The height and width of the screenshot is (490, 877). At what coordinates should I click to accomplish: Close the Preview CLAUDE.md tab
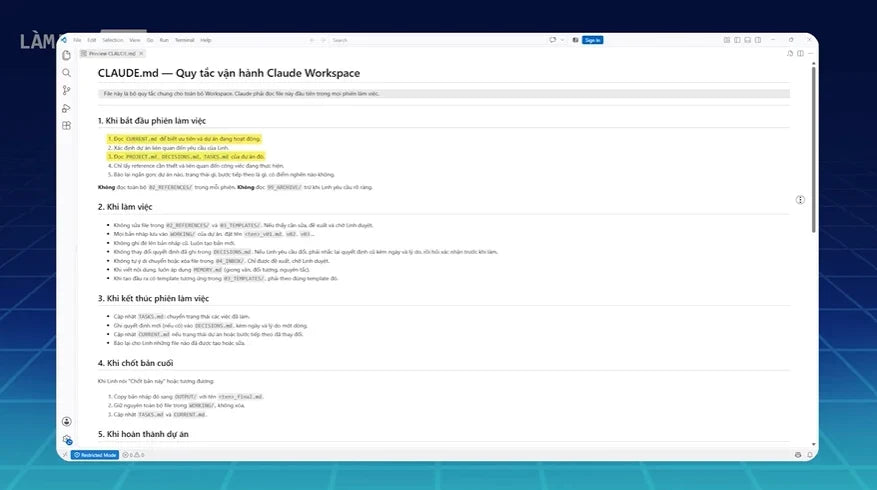tap(141, 53)
